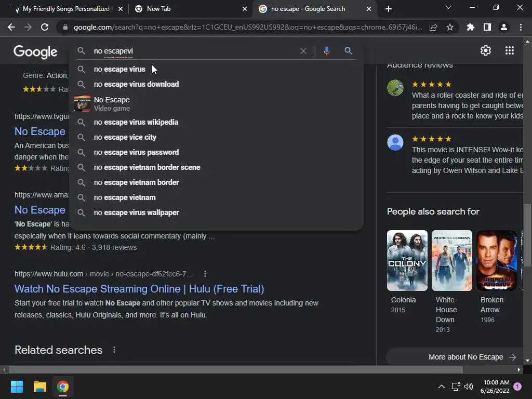Open the Hulu Watch No Escape Streaming link
The image size is (532, 399).
(139, 289)
